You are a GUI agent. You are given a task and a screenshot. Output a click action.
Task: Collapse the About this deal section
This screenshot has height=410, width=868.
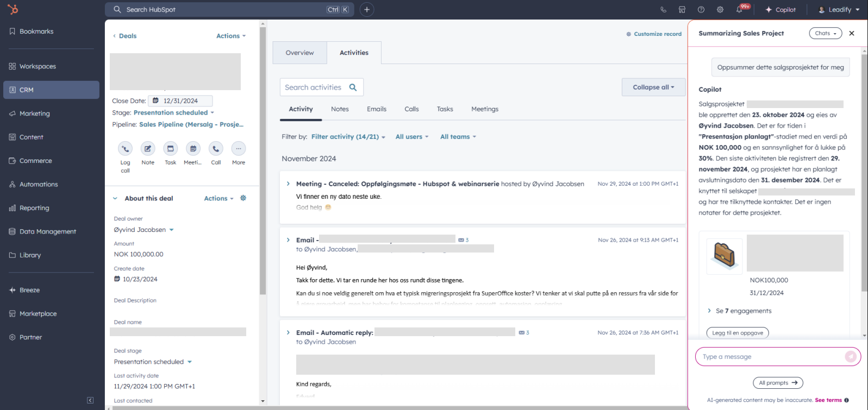115,199
